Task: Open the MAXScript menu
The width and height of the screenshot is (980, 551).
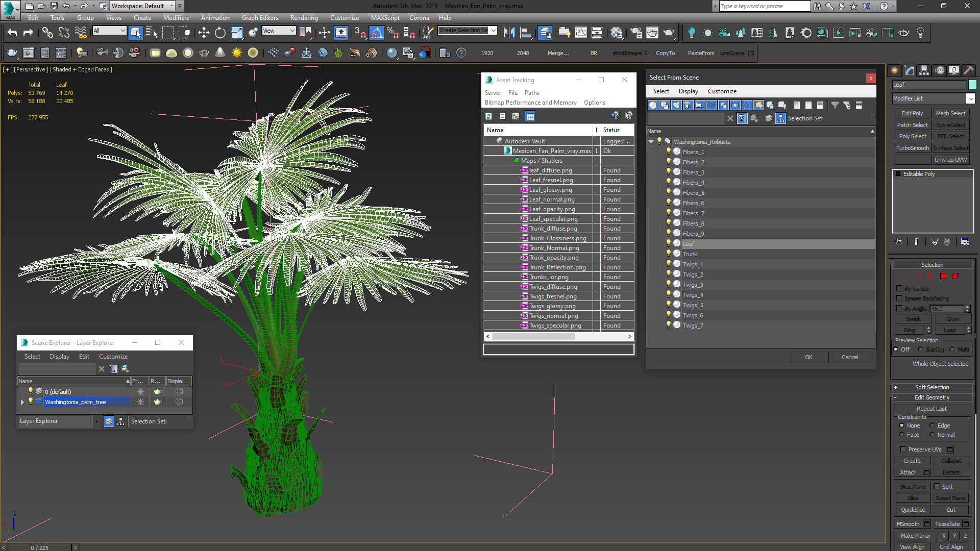Action: 385,18
